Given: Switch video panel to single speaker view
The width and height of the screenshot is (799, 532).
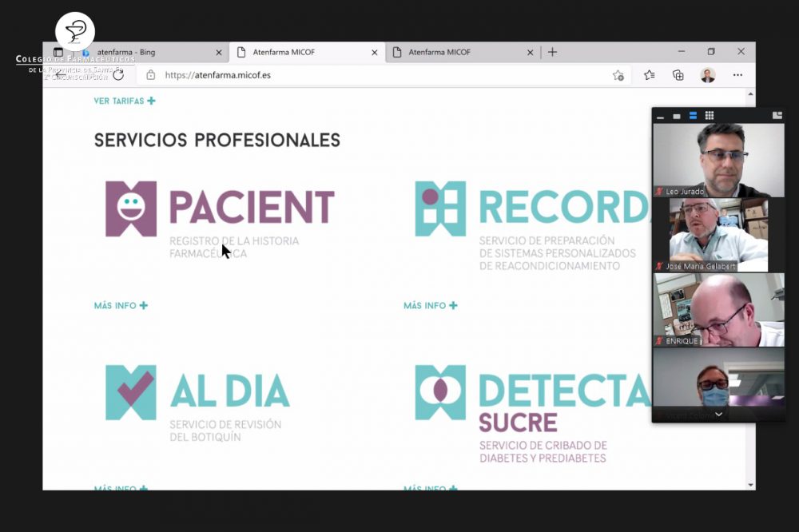Looking at the screenshot, I should coord(677,116).
